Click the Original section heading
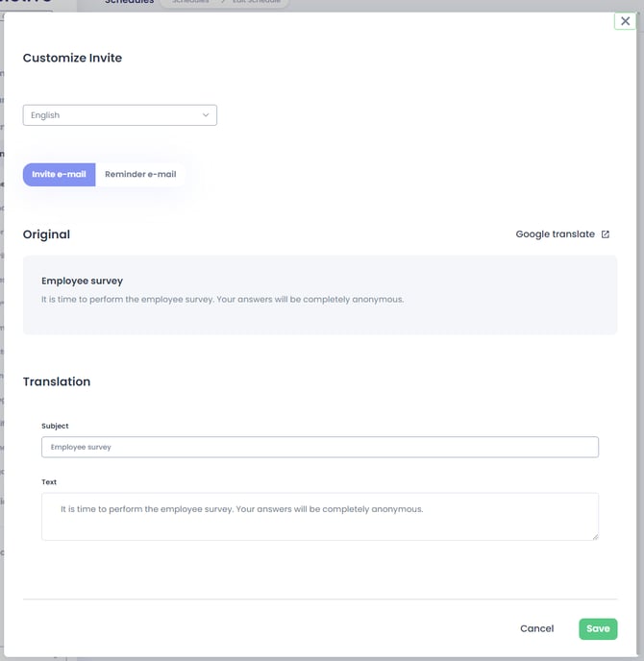 point(46,234)
